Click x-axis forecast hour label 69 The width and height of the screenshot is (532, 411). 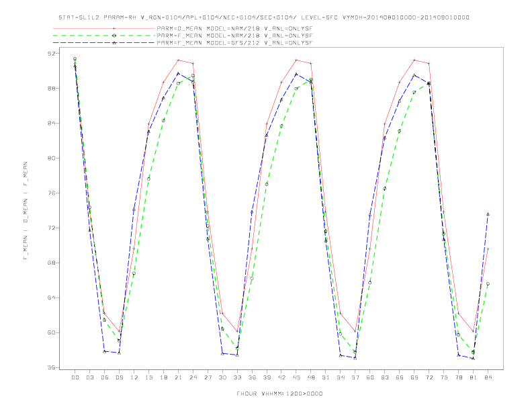[414, 377]
